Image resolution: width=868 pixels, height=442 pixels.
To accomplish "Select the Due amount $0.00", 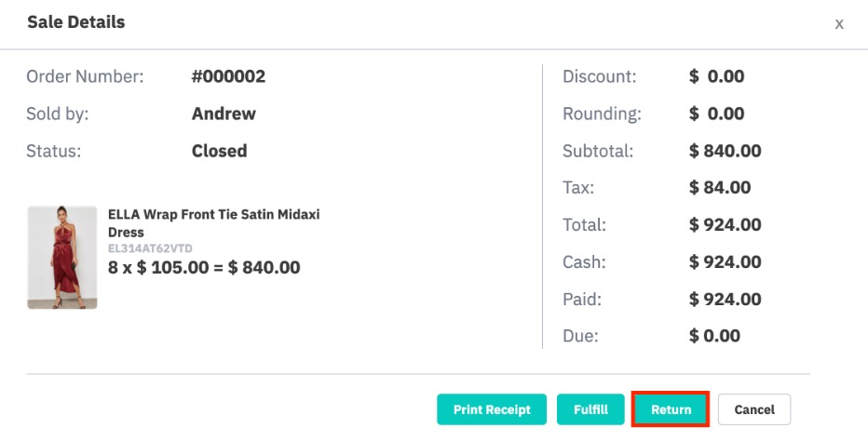I will [714, 336].
